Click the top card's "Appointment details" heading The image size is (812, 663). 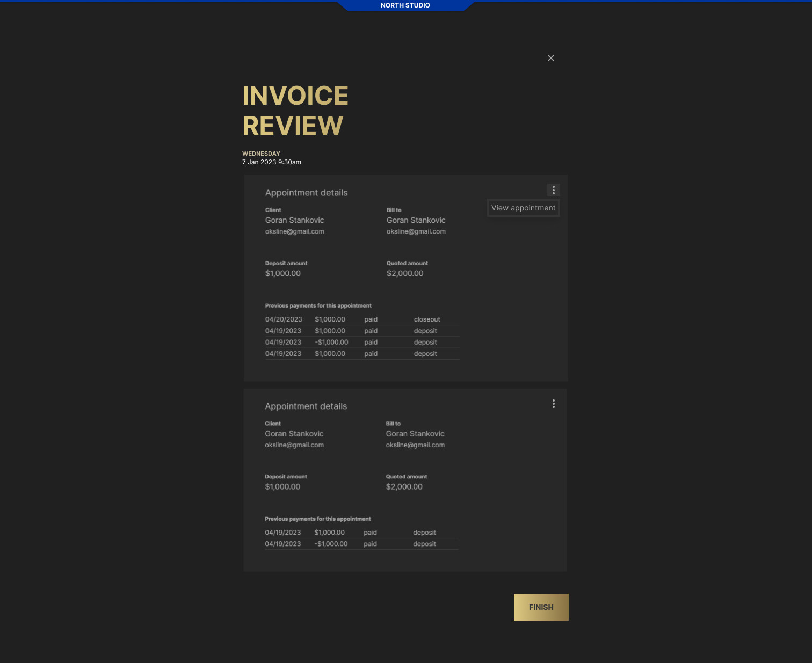coord(307,193)
